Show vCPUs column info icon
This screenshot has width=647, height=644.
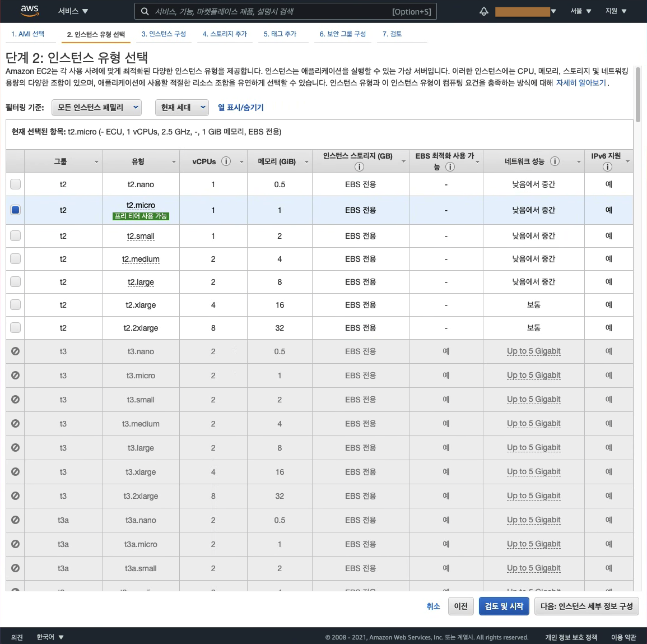(x=226, y=161)
